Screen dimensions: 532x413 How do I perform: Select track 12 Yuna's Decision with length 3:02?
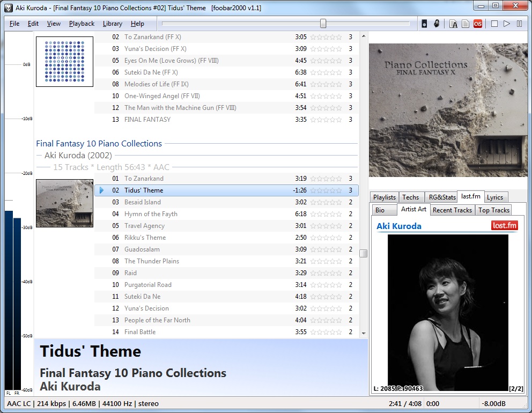[x=226, y=308]
